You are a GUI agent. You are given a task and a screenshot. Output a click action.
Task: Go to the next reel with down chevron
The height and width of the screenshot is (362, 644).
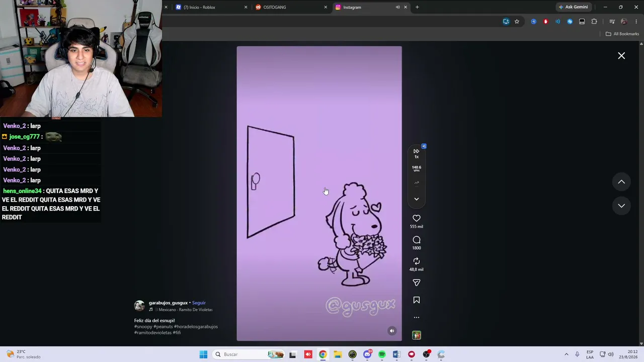(621, 206)
